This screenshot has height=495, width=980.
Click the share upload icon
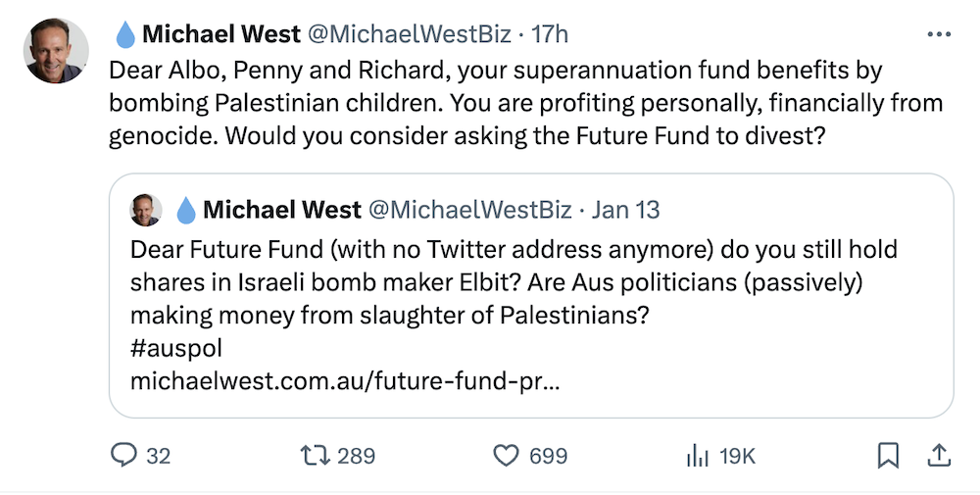coord(938,455)
